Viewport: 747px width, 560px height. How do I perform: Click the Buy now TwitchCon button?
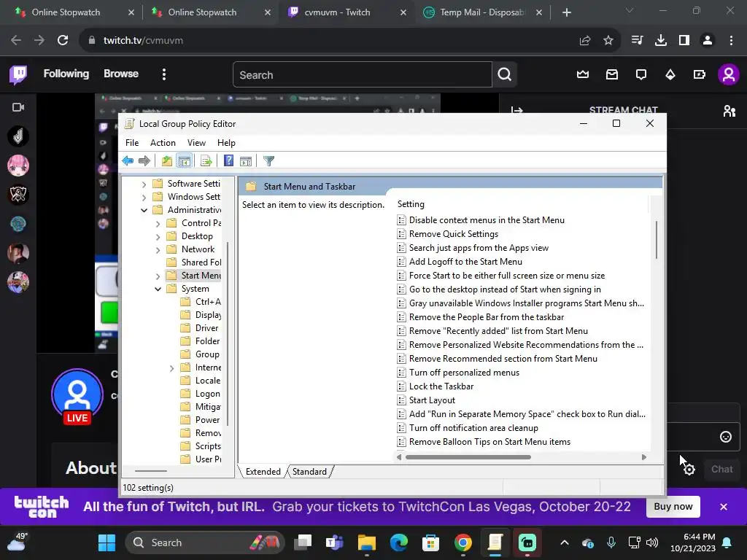[x=673, y=506]
